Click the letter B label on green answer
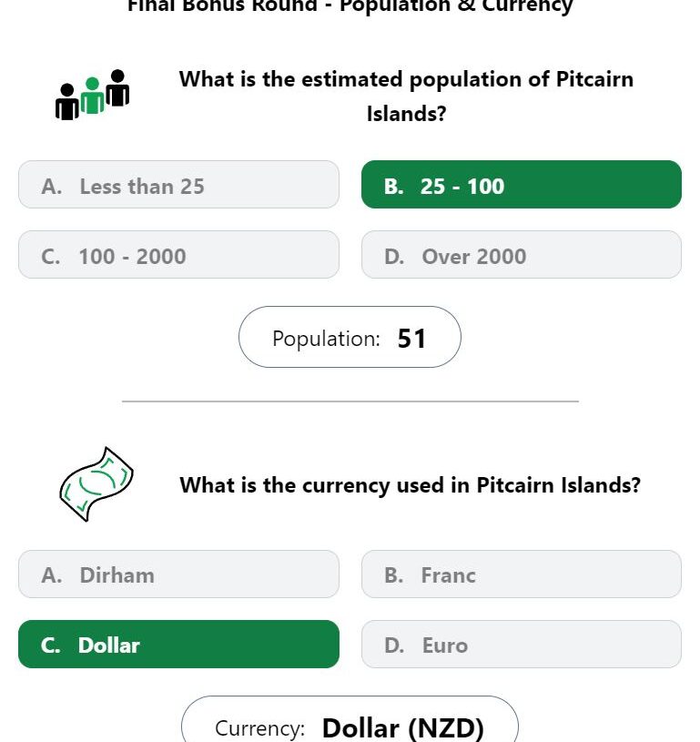The image size is (700, 742). click(x=393, y=187)
